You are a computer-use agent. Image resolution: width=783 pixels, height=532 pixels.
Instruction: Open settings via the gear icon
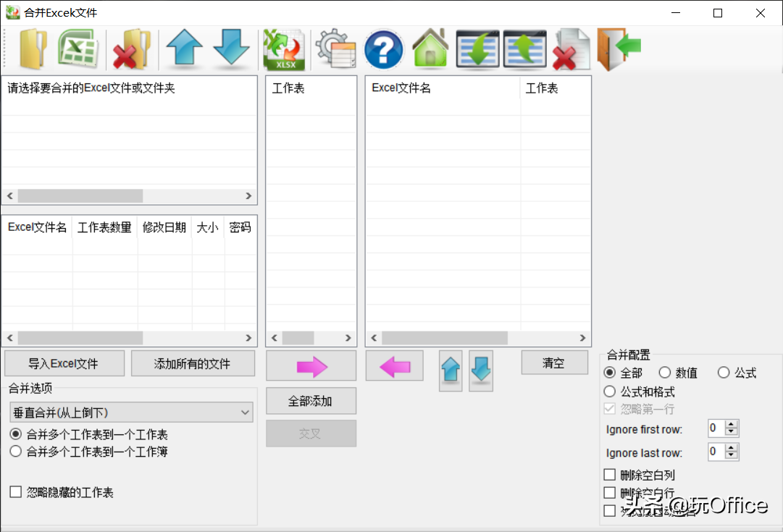336,49
